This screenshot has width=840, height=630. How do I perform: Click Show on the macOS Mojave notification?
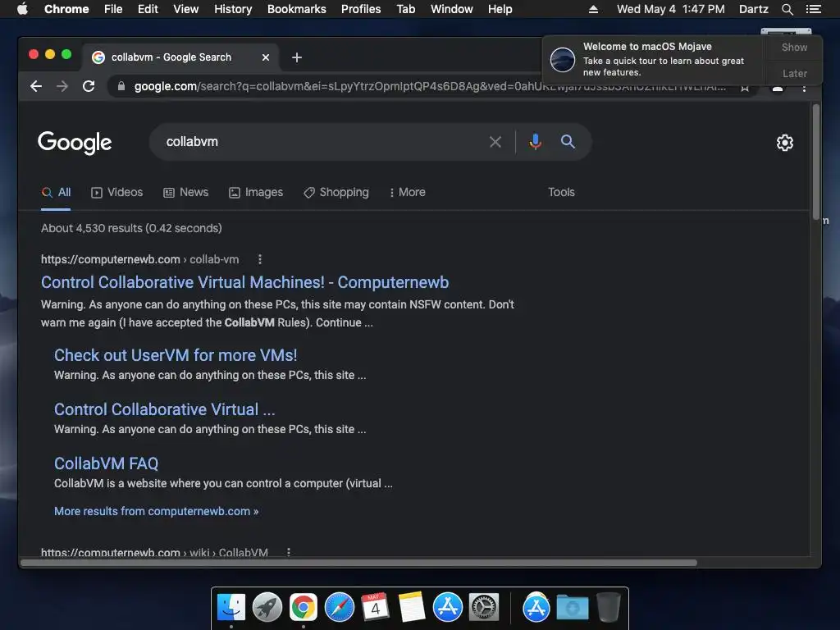[794, 47]
